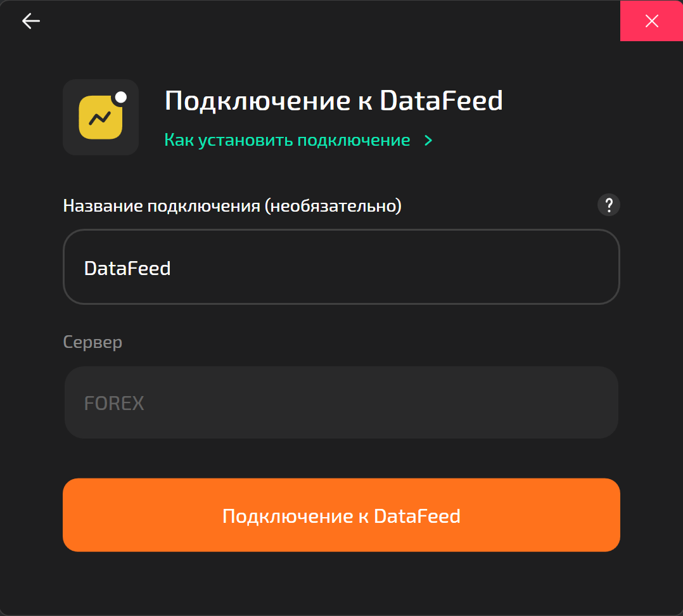This screenshot has height=616, width=683.
Task: Click the 'Подключение к DataFeed' heading
Action: pyautogui.click(x=333, y=101)
